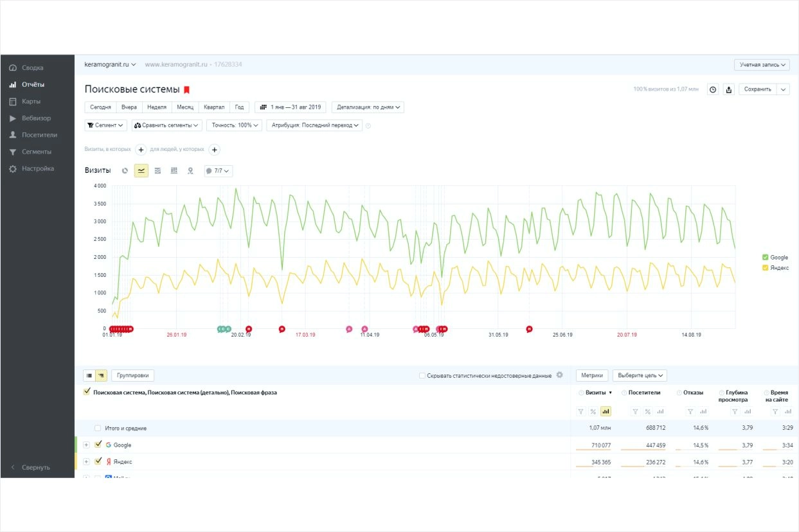
Task: Collapse sidebar via Свернуть
Action: click(35, 467)
